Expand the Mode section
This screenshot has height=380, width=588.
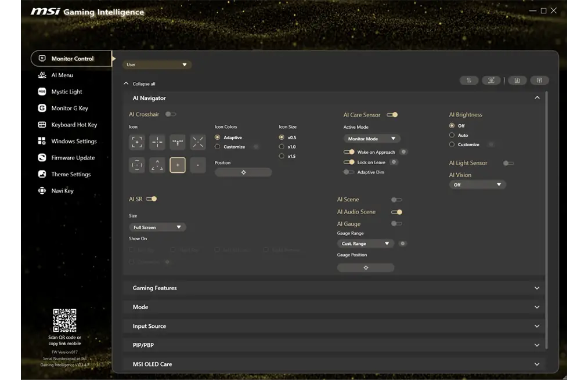pyautogui.click(x=537, y=307)
